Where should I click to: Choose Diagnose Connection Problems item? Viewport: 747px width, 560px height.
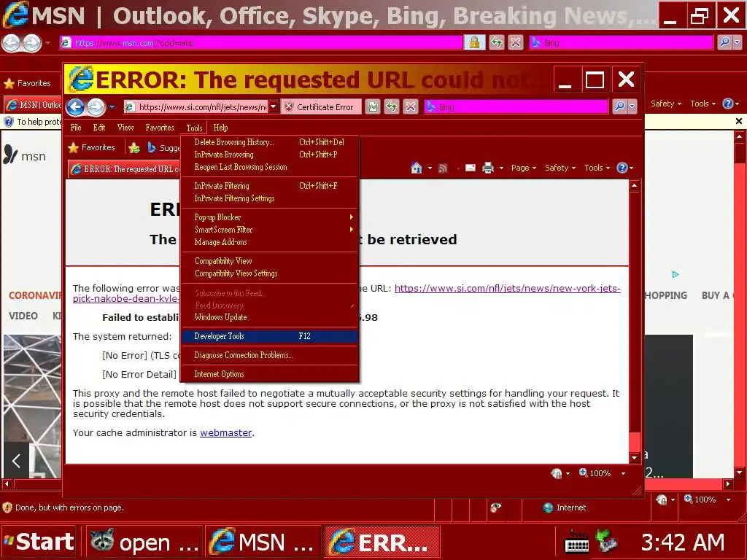point(269,355)
